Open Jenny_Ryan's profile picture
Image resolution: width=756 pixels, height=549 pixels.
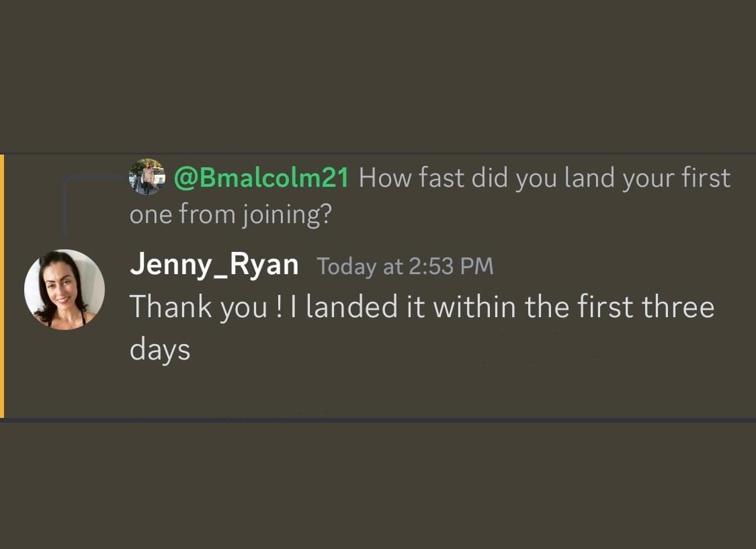65,290
